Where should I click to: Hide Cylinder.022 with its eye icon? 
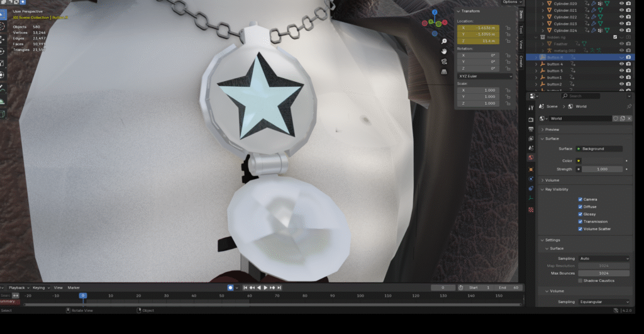[621, 17]
